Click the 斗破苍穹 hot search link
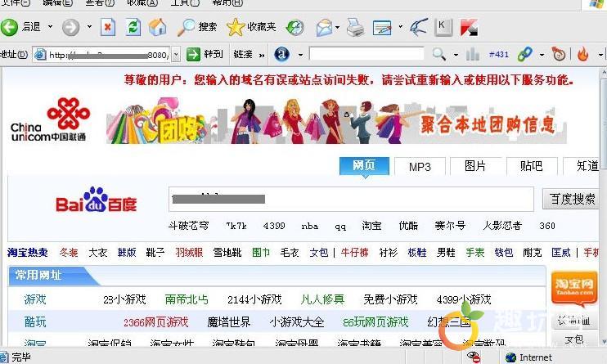Screen dimensions: 607x364 pos(188,226)
